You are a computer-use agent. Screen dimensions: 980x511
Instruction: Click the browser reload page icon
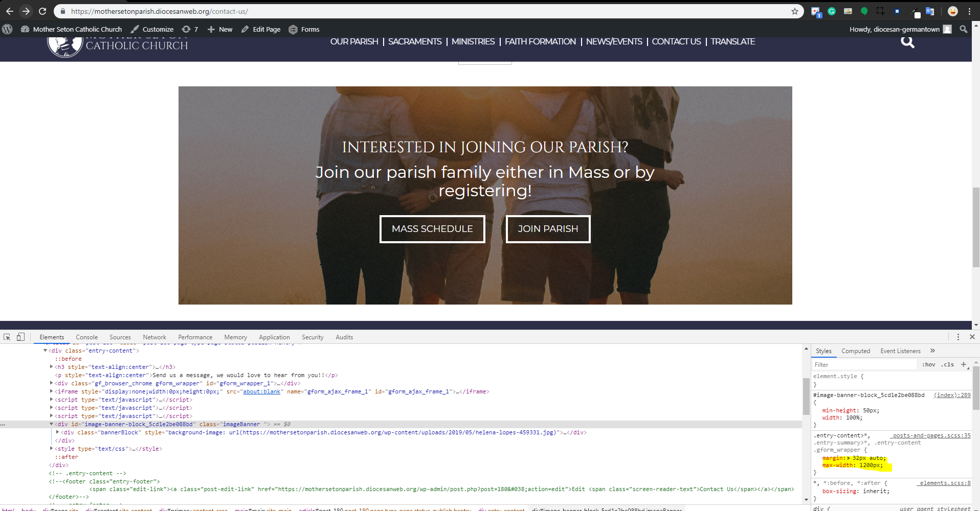pyautogui.click(x=42, y=11)
